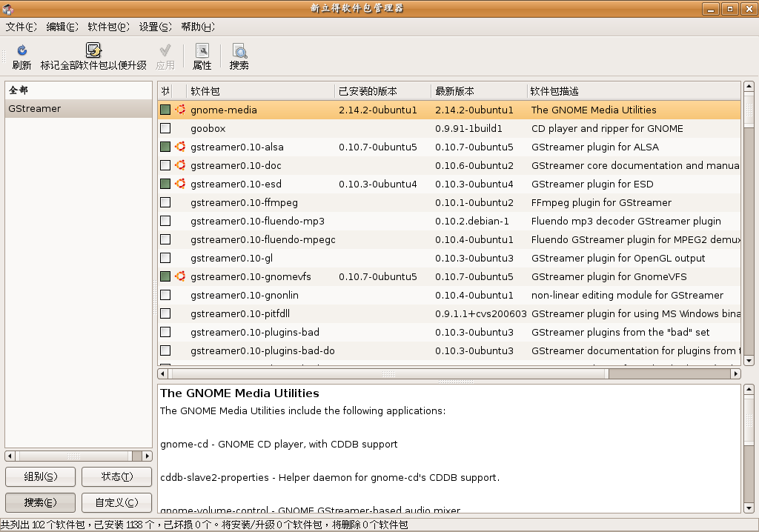Mark the gstreamer0.10-gnonlin checkbox

tap(165, 295)
